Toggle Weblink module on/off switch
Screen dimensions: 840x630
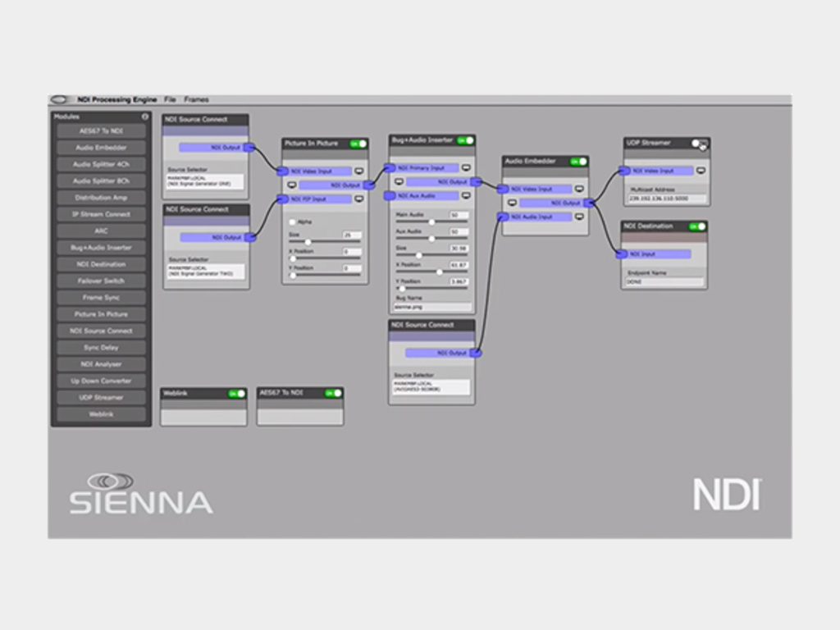237,394
